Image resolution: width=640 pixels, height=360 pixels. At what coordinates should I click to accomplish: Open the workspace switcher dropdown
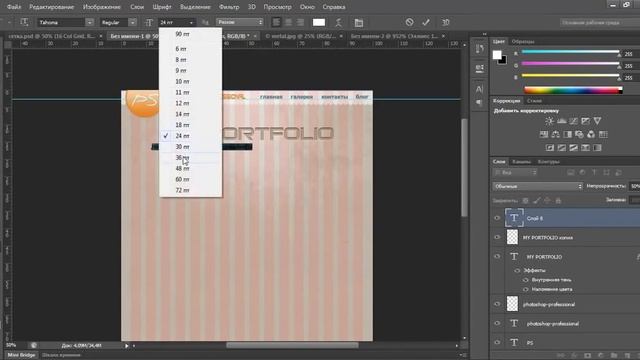pyautogui.click(x=600, y=22)
